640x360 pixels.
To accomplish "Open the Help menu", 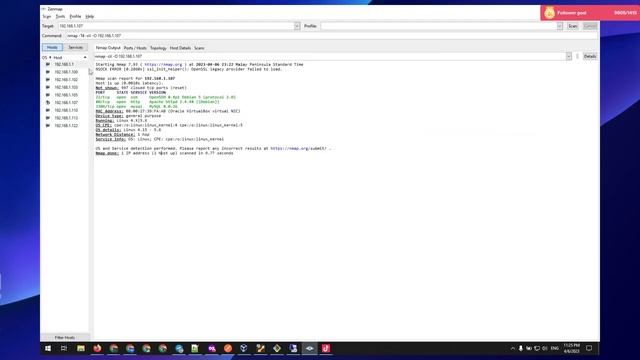I will [x=90, y=16].
